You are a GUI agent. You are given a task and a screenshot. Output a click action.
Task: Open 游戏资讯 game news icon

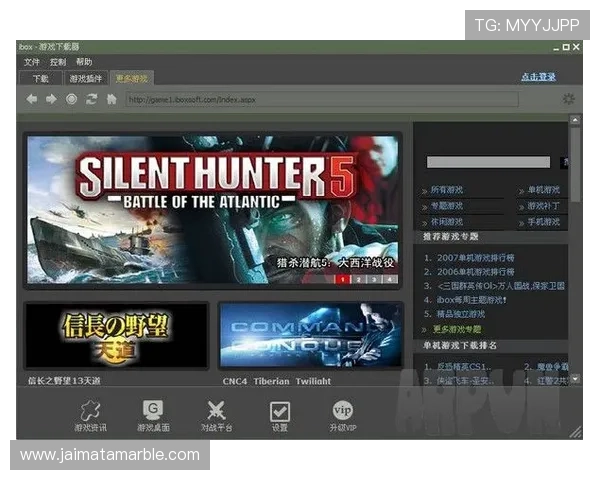[88, 417]
